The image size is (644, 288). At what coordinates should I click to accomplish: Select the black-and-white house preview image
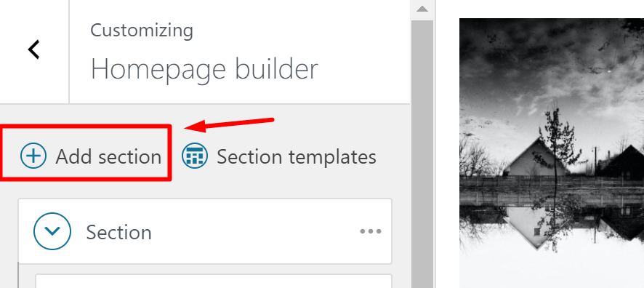click(x=552, y=153)
